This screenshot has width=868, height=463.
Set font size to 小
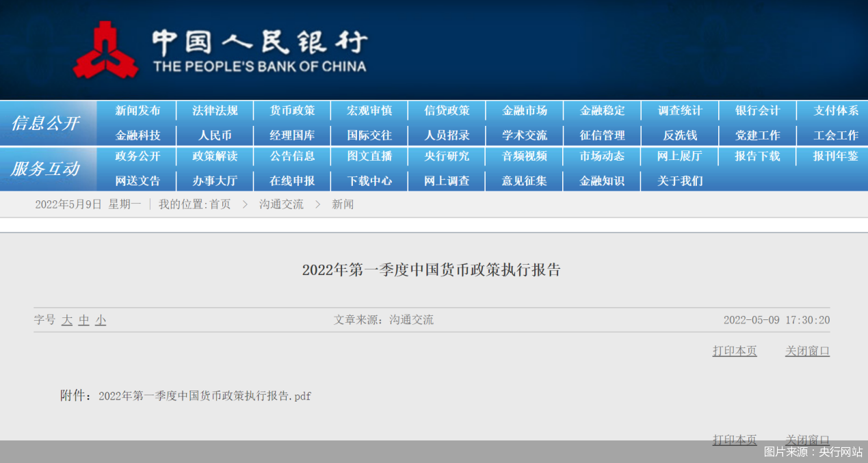click(x=101, y=320)
